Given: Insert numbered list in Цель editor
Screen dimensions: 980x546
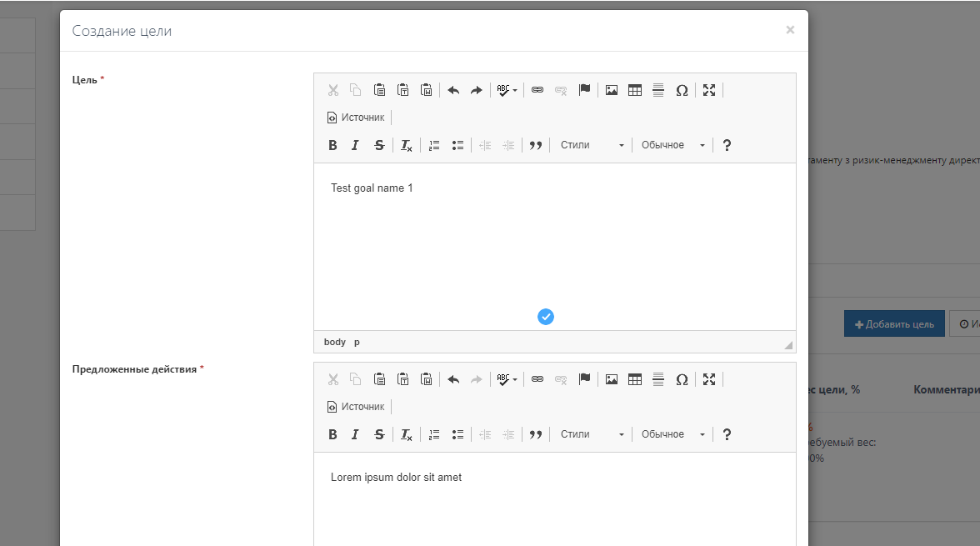Looking at the screenshot, I should click(434, 145).
